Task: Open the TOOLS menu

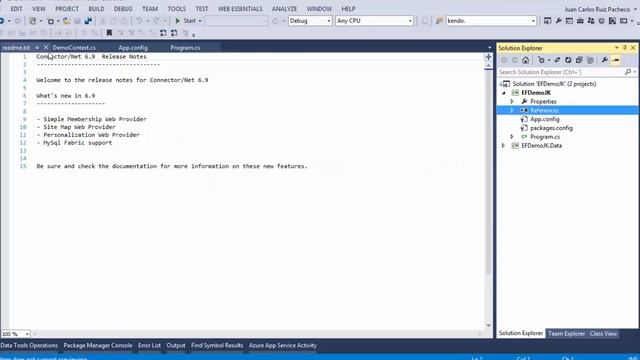Action: [x=176, y=9]
